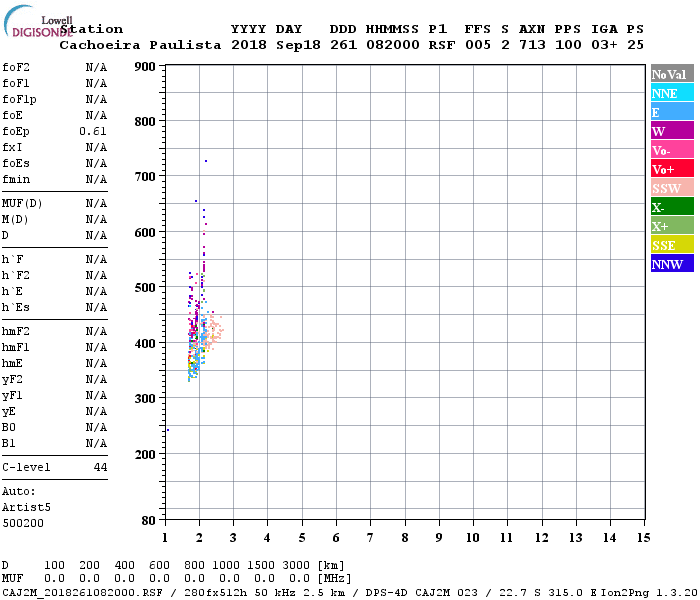Click the 2 MHz frequency axis label

pyautogui.click(x=199, y=538)
